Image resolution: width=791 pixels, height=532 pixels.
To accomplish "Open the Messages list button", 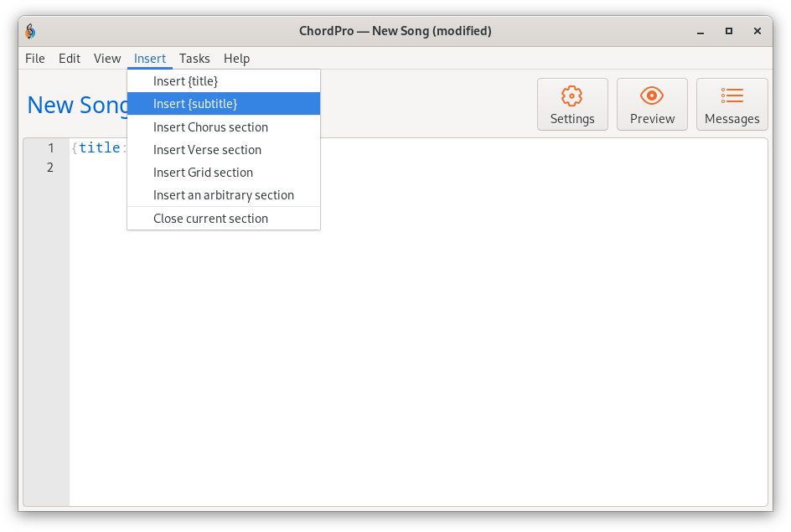I will coord(732,105).
